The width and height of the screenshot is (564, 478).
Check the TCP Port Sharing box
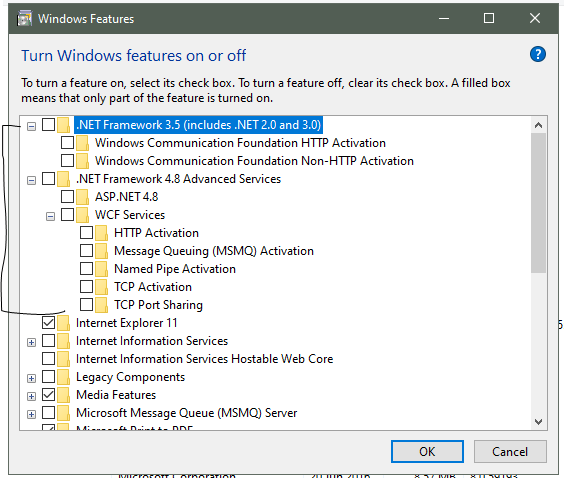point(87,304)
